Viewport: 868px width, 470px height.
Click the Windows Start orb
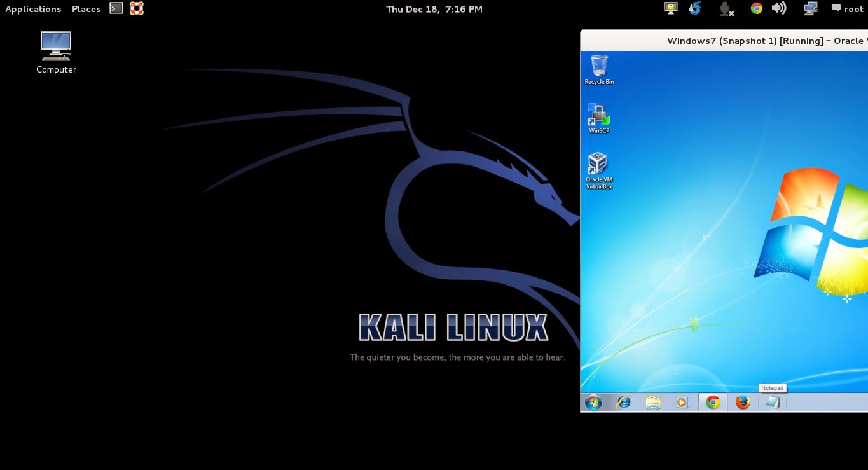click(x=593, y=402)
